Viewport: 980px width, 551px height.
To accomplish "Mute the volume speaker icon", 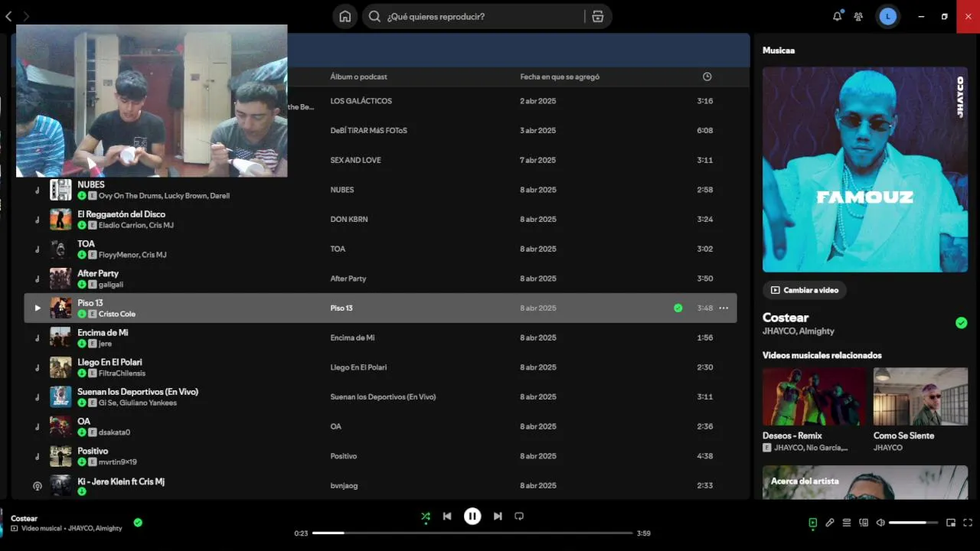I will point(880,523).
